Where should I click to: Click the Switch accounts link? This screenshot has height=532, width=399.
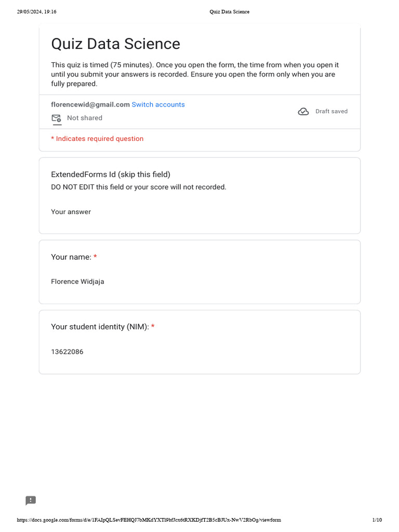coord(158,104)
